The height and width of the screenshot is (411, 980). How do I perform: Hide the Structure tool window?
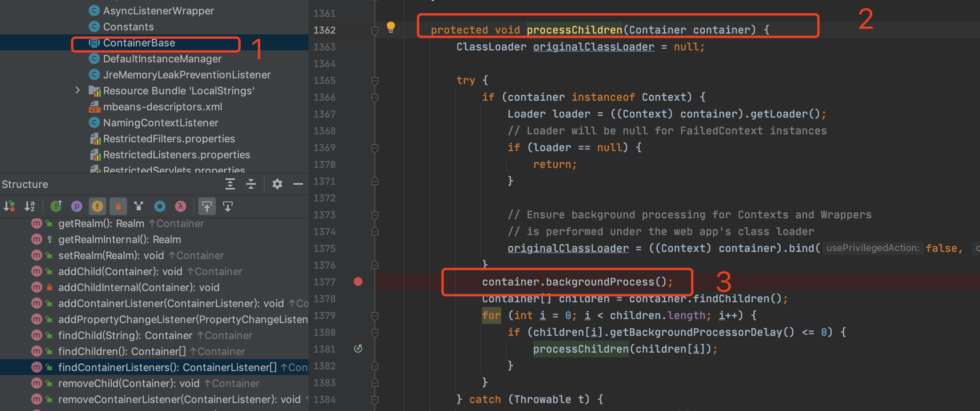[x=298, y=184]
